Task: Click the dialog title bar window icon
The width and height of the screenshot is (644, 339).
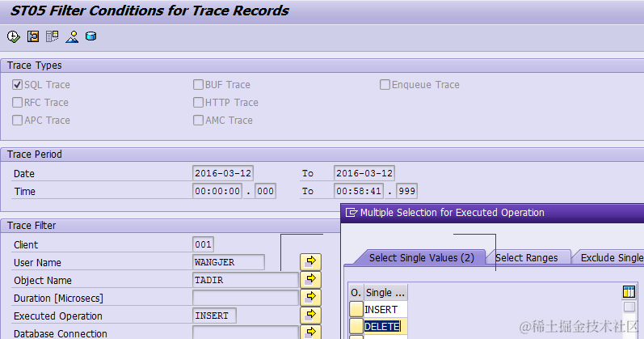Action: click(x=351, y=212)
